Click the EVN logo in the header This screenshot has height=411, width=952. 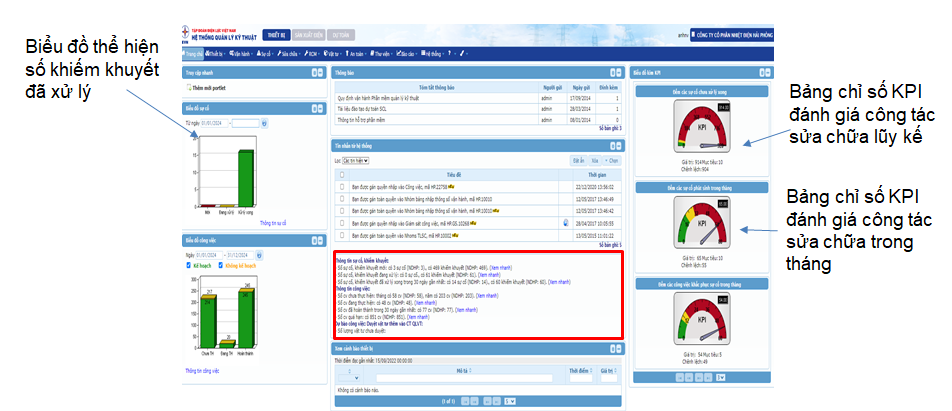186,35
